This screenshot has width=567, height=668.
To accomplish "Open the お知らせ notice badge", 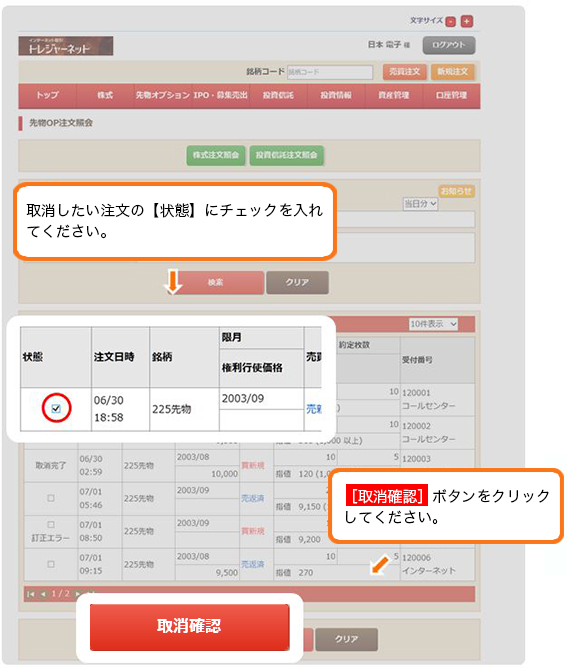I will (x=456, y=191).
